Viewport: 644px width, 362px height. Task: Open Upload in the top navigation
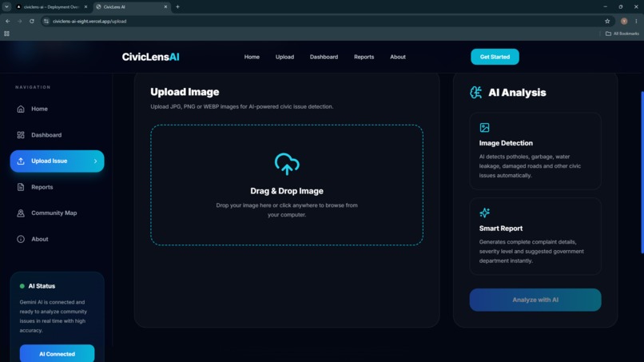point(284,57)
